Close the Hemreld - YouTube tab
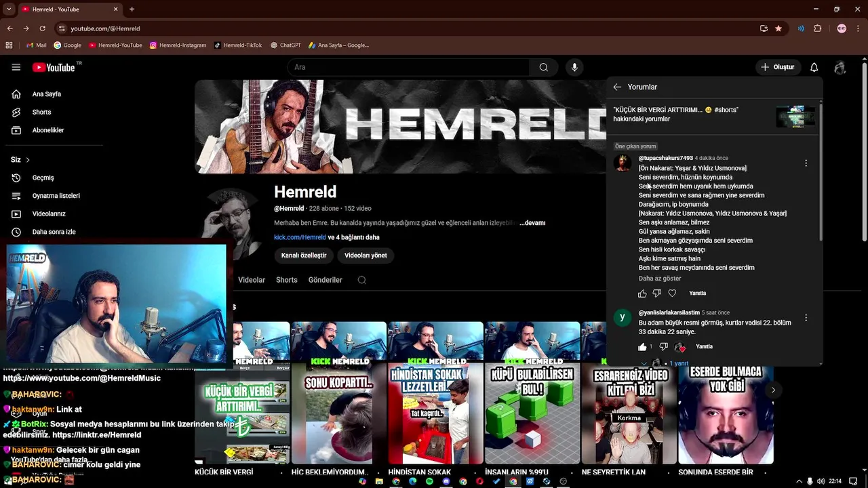Viewport: 868px width, 488px height. click(115, 9)
